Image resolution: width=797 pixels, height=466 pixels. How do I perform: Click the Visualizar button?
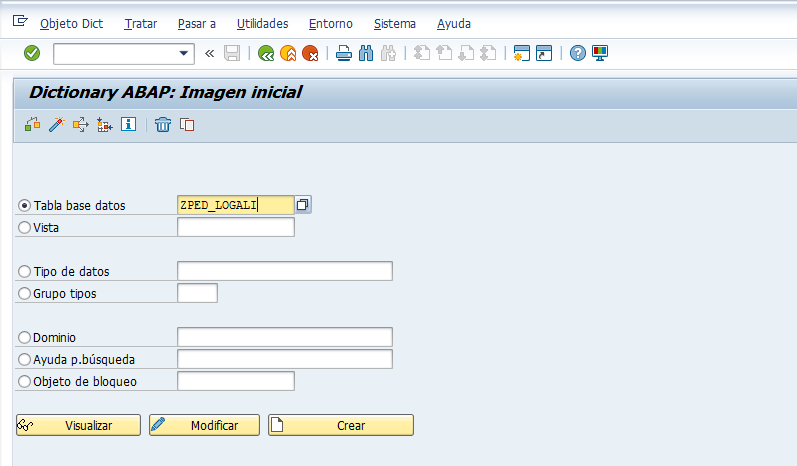[78, 425]
